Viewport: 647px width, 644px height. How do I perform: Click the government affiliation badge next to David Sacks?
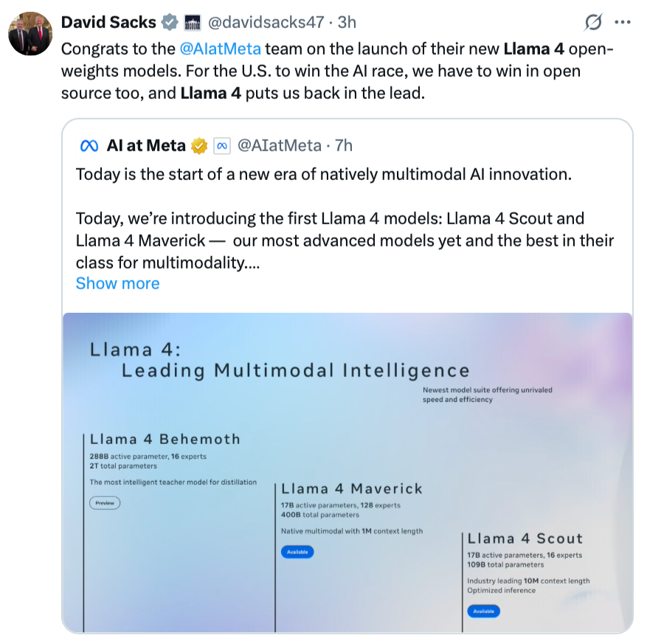pos(193,22)
